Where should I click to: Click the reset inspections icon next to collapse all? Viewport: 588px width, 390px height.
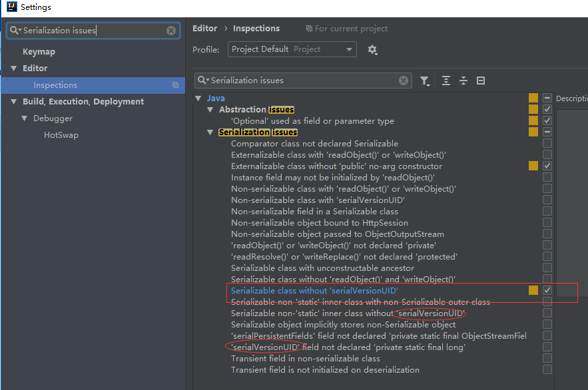click(480, 81)
